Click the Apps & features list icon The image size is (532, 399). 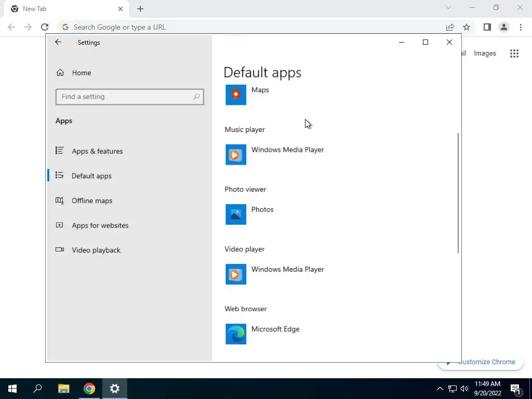point(59,151)
